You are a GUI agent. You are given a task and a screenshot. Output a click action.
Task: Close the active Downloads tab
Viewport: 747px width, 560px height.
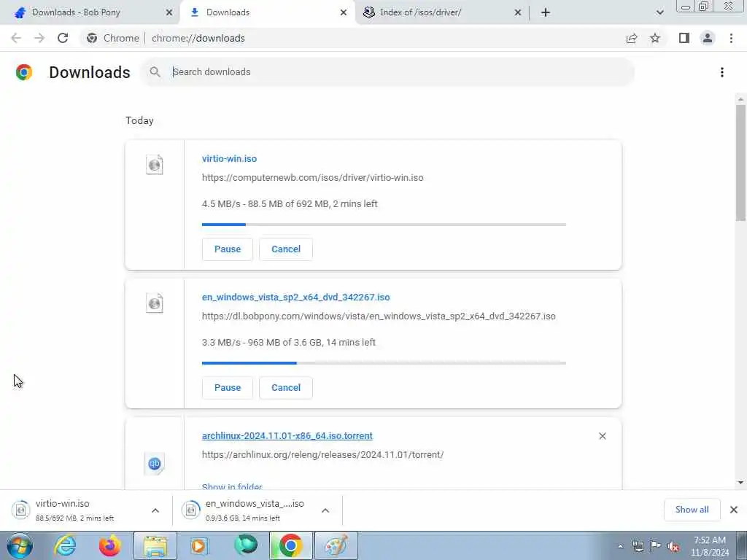point(344,13)
